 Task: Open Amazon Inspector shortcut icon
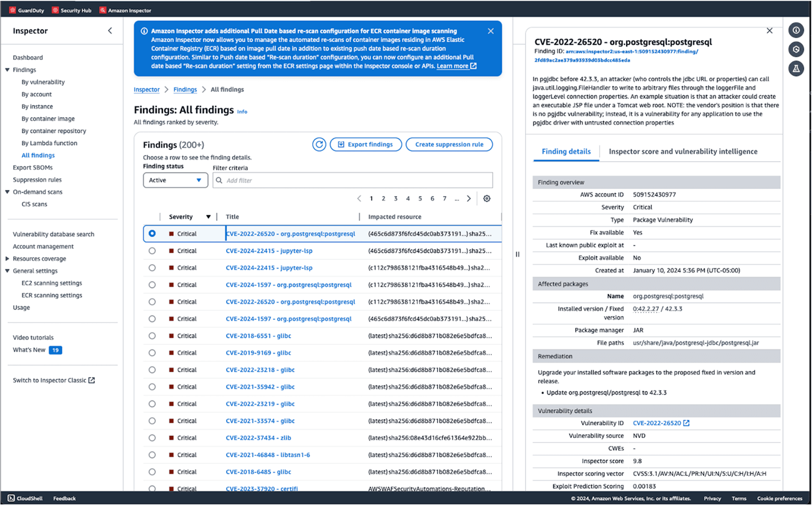103,10
